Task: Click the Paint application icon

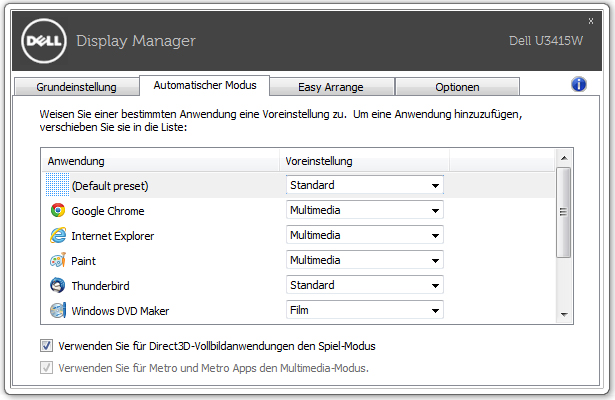Action: pos(58,261)
